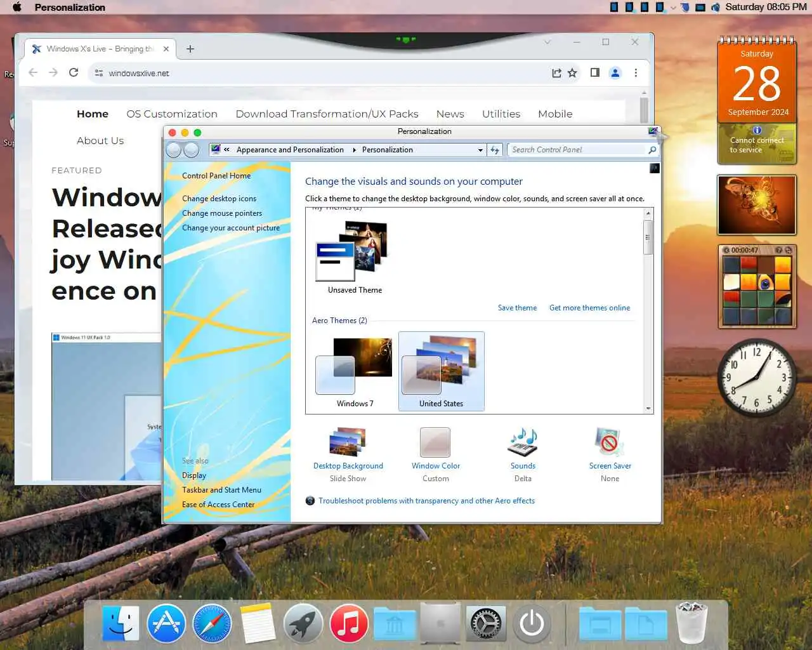Click Change mouse pointers link

222,213
